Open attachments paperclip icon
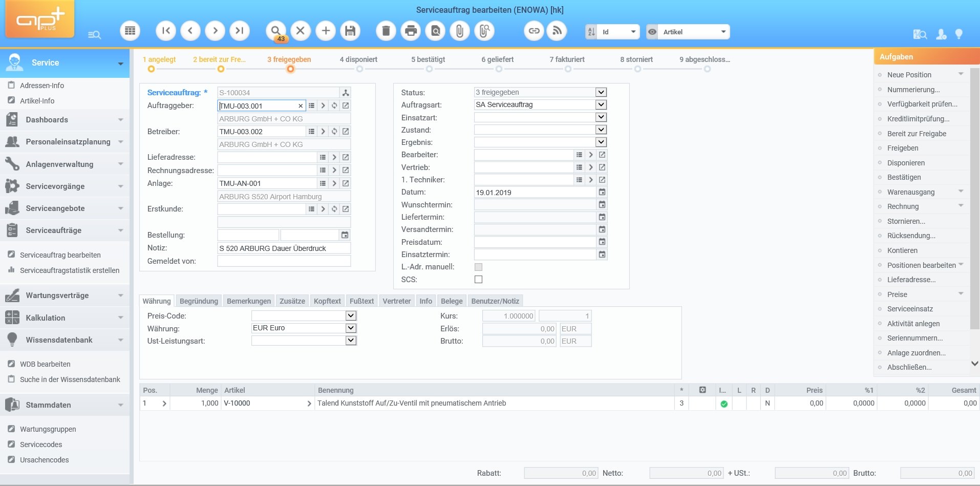 click(460, 31)
